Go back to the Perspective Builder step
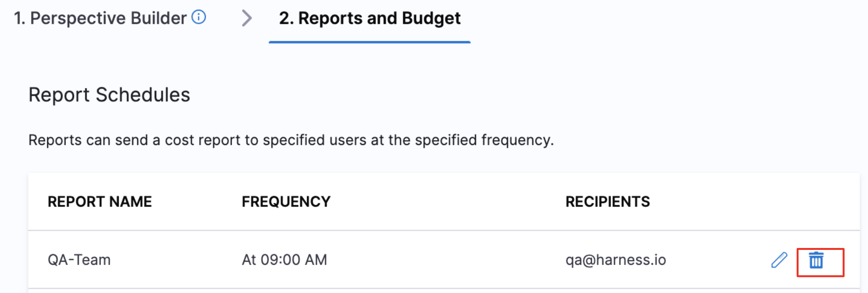Image resolution: width=868 pixels, height=293 pixels. [100, 18]
